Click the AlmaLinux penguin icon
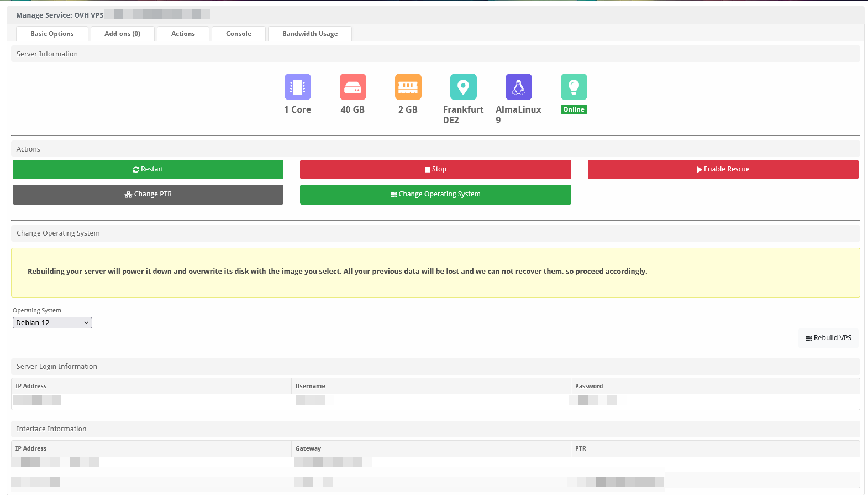The image size is (868, 501). [x=518, y=87]
